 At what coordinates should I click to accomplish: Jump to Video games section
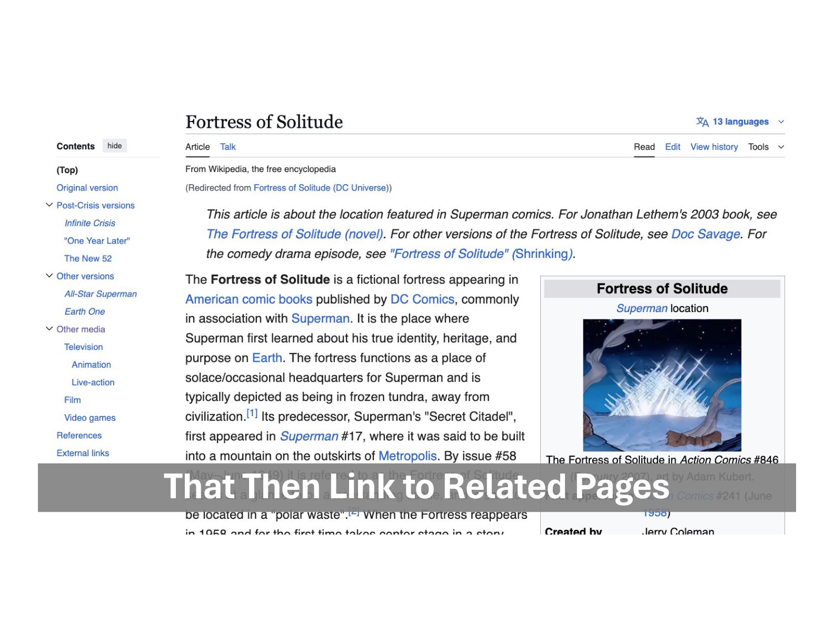click(90, 418)
